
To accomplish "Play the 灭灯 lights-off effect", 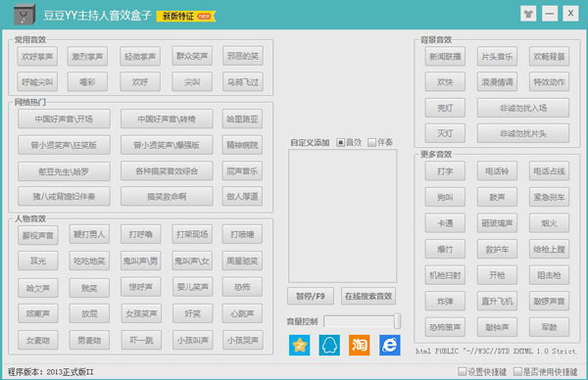I will point(445,133).
